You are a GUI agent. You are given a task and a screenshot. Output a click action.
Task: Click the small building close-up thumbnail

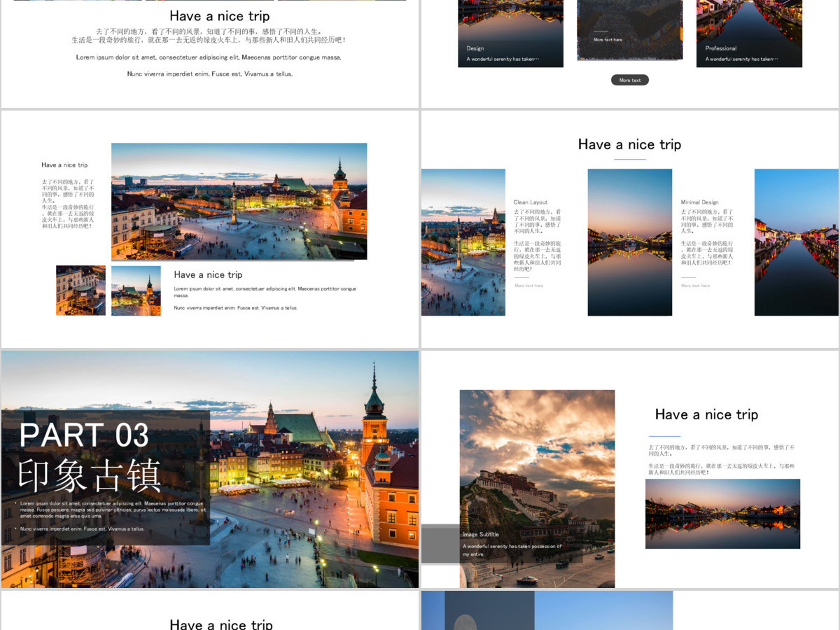[80, 290]
